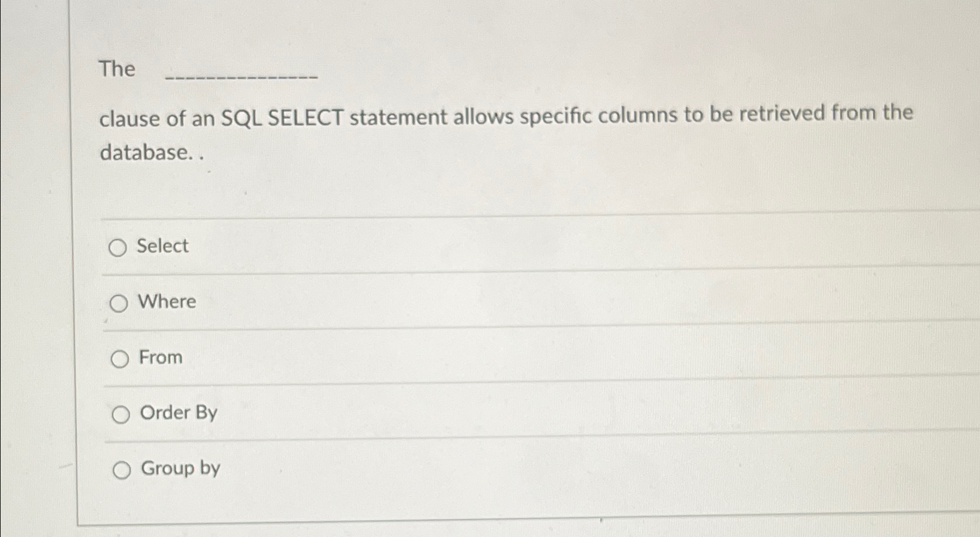Pick the "Order By" answer choice

click(121, 414)
